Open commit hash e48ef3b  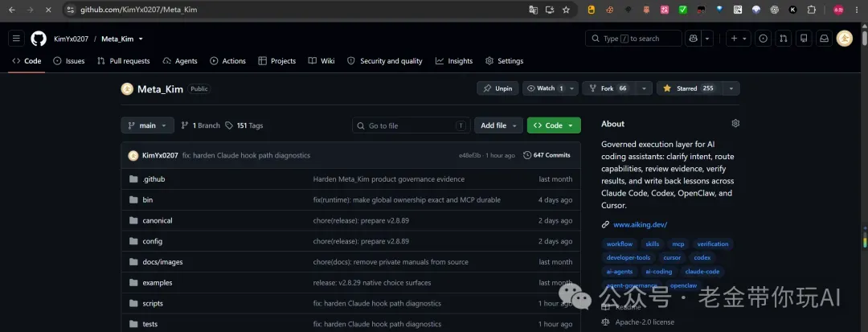pyautogui.click(x=470, y=155)
